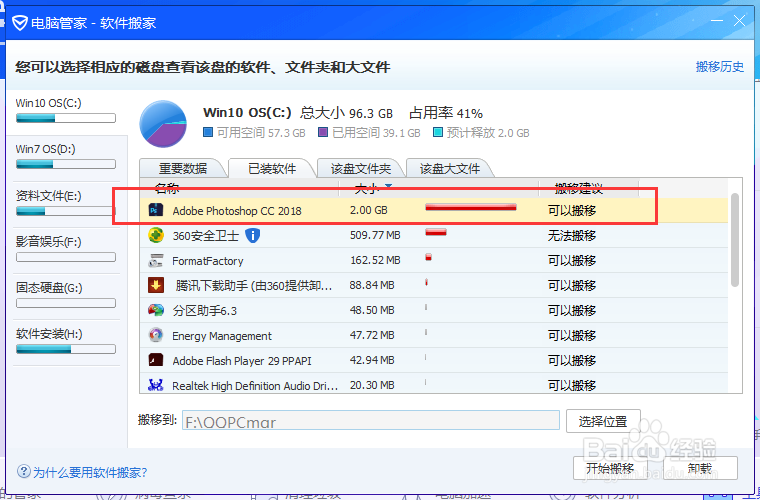The height and width of the screenshot is (500, 760).
Task: Click the 162.52 MB size value
Action: [x=375, y=260]
